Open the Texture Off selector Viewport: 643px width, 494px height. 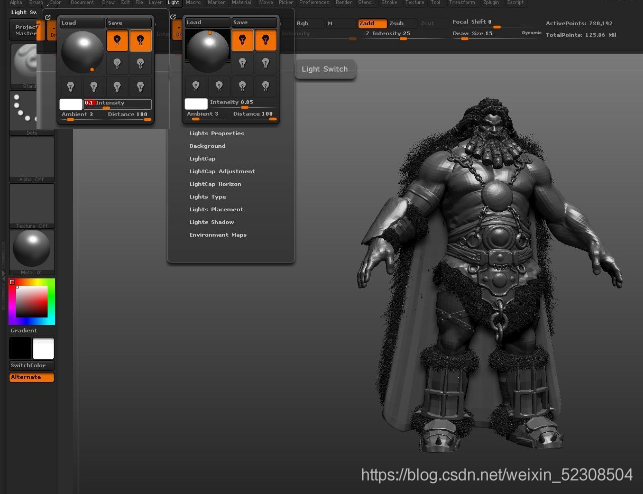[x=32, y=206]
